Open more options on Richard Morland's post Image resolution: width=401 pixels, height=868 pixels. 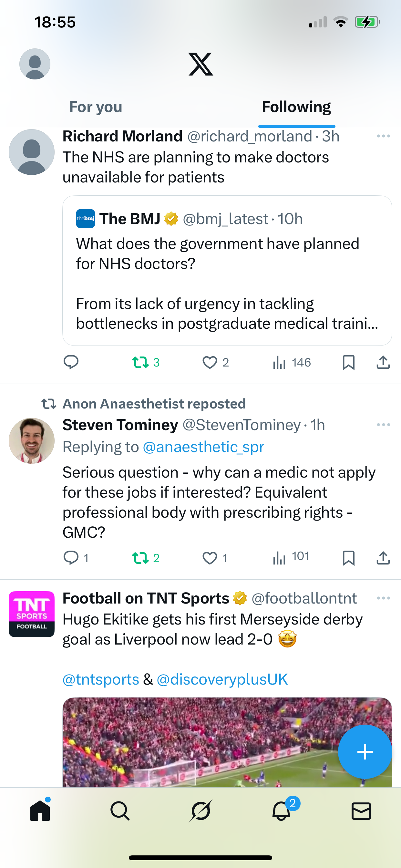tap(383, 136)
